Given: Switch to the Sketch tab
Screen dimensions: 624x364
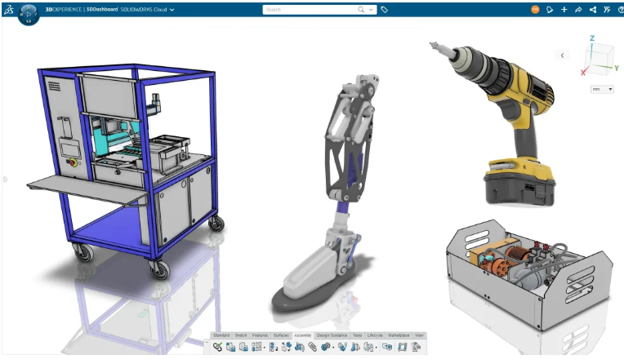Looking at the screenshot, I should [x=241, y=335].
